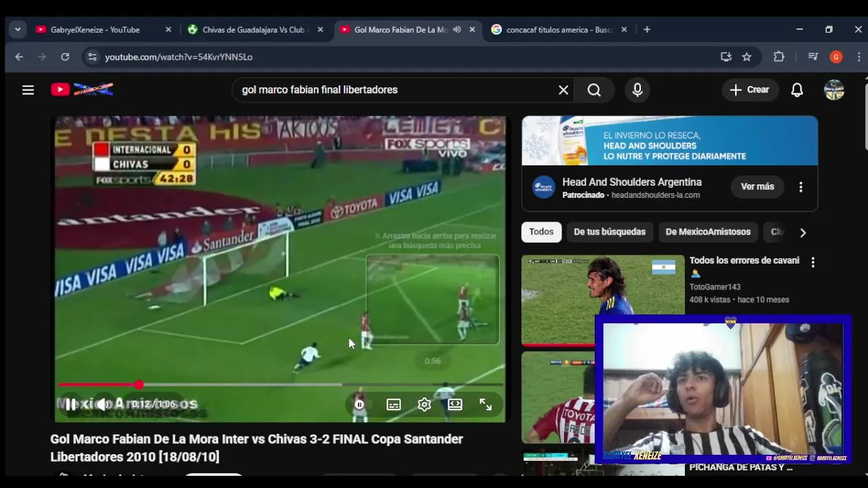Open the Toyota jersey video thumbnail
This screenshot has height=488, width=868.
tap(559, 397)
